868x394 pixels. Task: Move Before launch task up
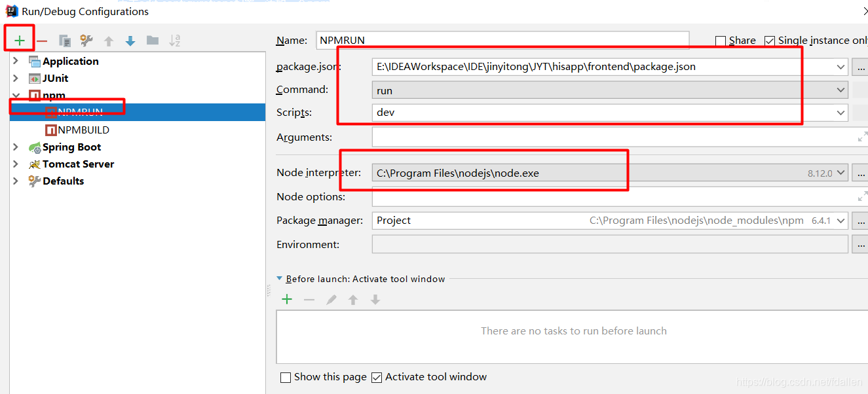coord(353,300)
